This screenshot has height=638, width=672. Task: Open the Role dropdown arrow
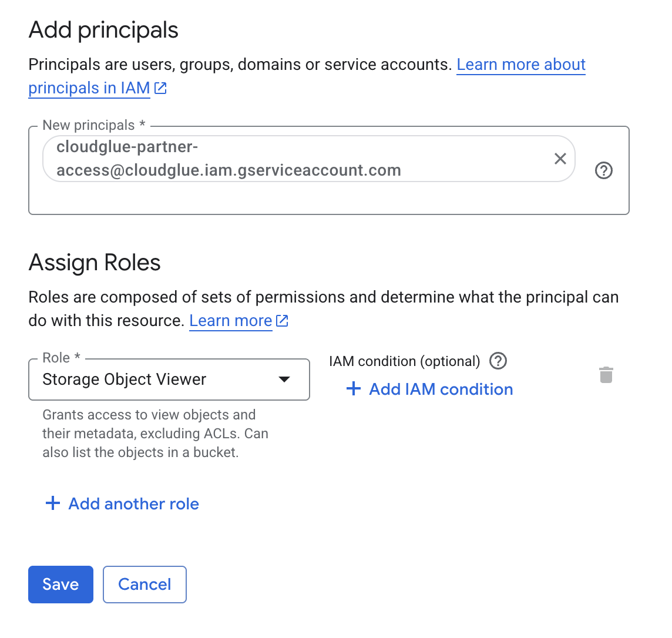(284, 380)
